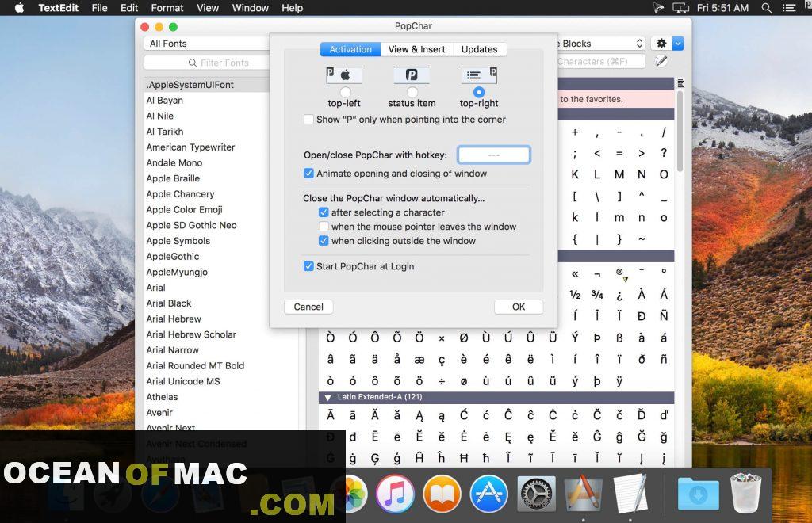Screen dimensions: 812x523
Task: Click the AirPlay display icon in menu bar
Action: click(681, 8)
